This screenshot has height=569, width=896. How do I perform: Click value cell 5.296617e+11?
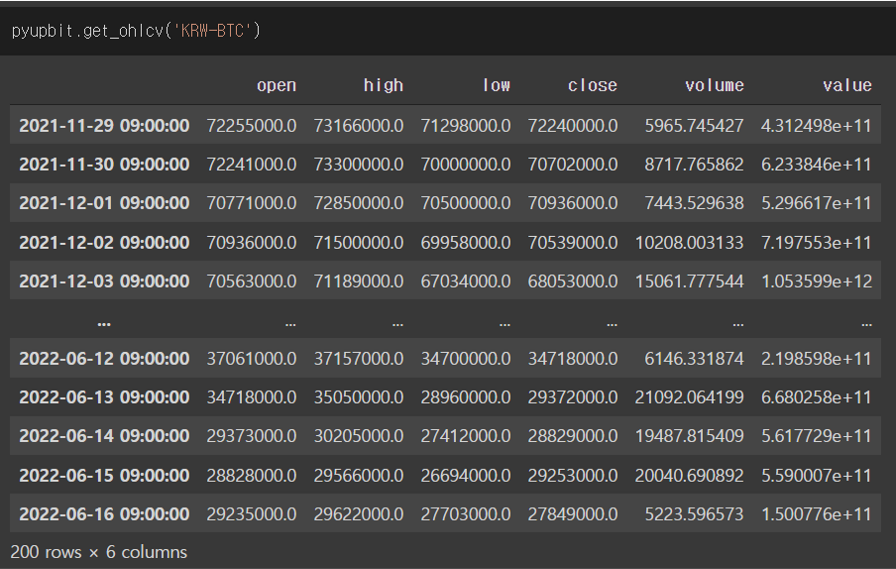(817, 203)
